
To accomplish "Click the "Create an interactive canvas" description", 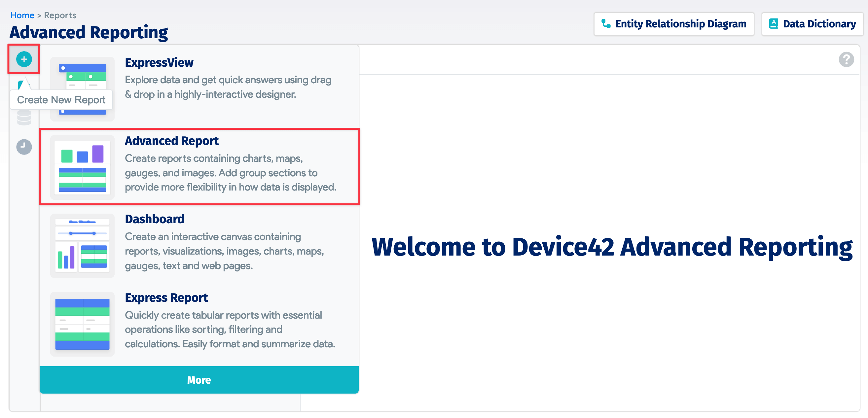I will click(224, 251).
